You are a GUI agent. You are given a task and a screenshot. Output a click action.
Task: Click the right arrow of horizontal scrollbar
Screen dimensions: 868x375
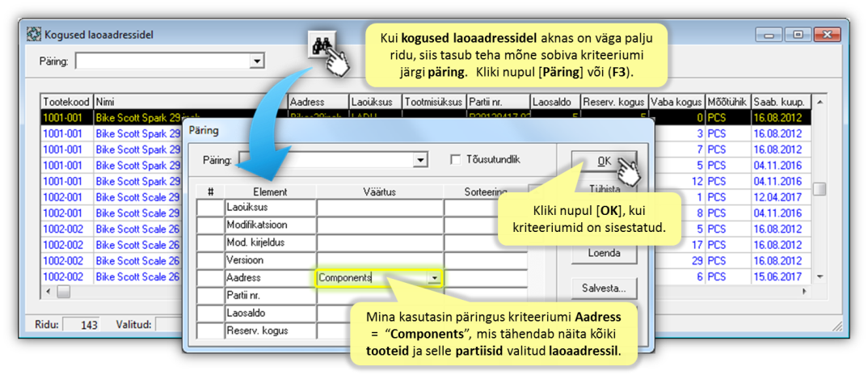(804, 291)
